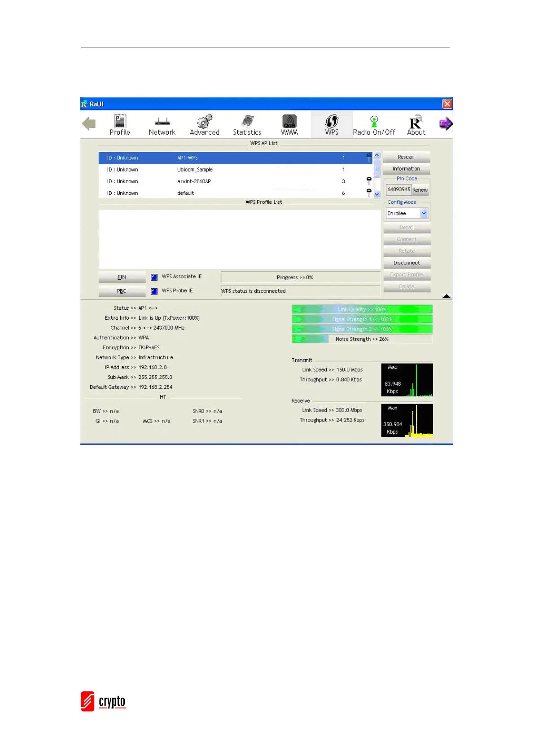The image size is (534, 756).
Task: Click the Authentication value WPA
Action: tap(144, 338)
